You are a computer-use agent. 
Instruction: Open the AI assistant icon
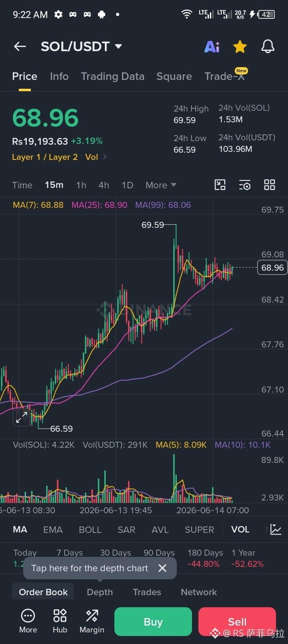(x=212, y=46)
